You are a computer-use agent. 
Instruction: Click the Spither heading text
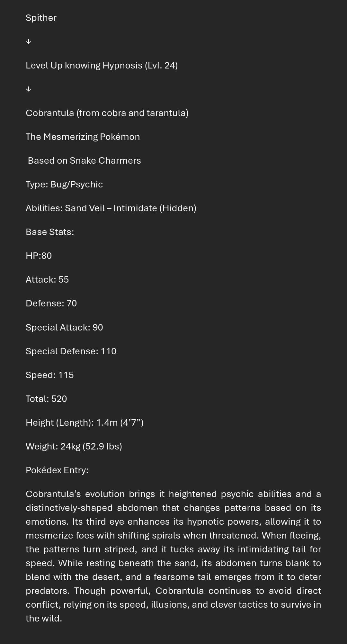[41, 18]
